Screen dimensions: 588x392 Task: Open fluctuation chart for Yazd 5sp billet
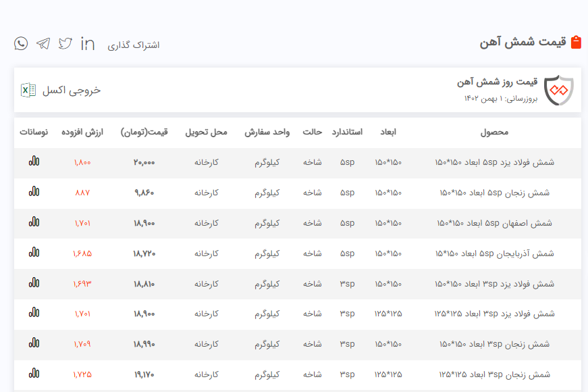[34, 162]
